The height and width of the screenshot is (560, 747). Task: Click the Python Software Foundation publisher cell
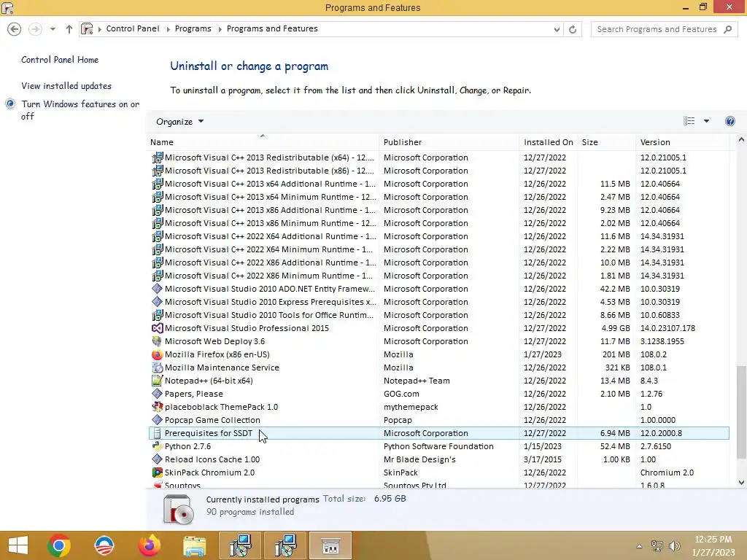[438, 446]
